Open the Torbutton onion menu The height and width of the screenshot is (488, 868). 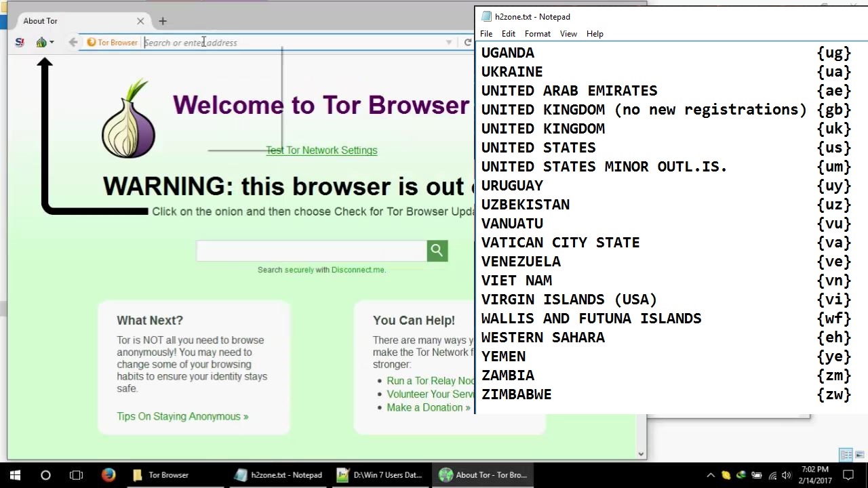tap(45, 43)
